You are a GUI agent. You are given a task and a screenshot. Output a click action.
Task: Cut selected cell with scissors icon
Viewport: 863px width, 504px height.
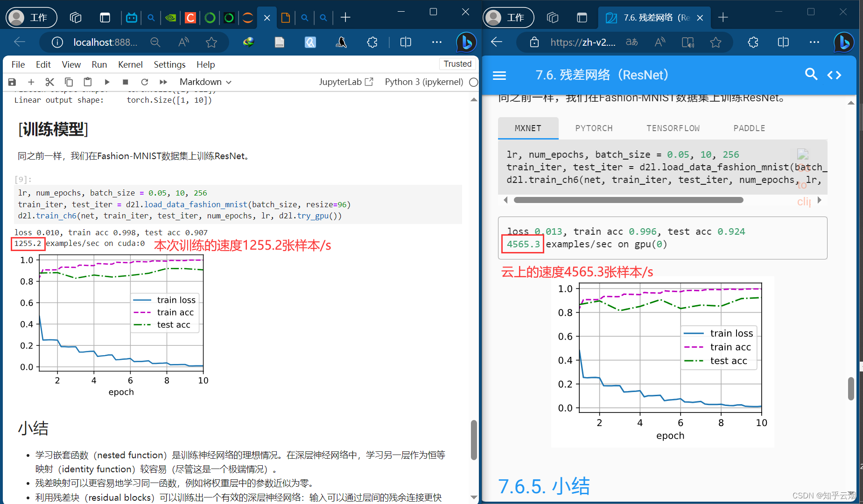(x=50, y=82)
